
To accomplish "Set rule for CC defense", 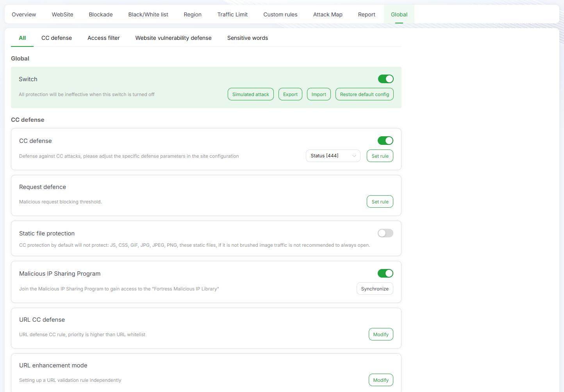I will (380, 156).
